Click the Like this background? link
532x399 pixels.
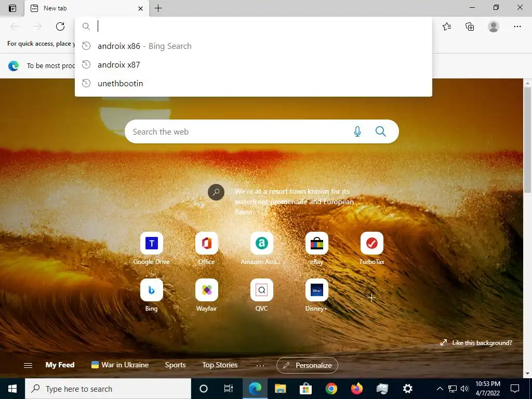[476, 343]
